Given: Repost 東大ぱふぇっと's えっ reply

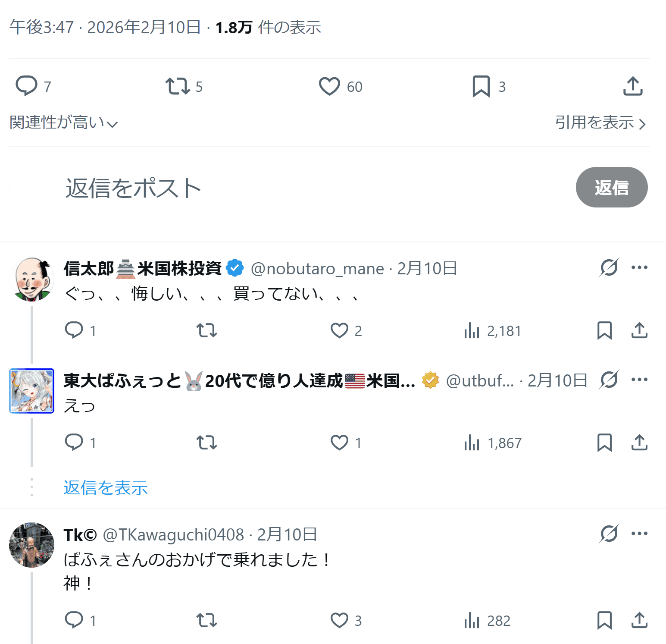Looking at the screenshot, I should tap(206, 443).
